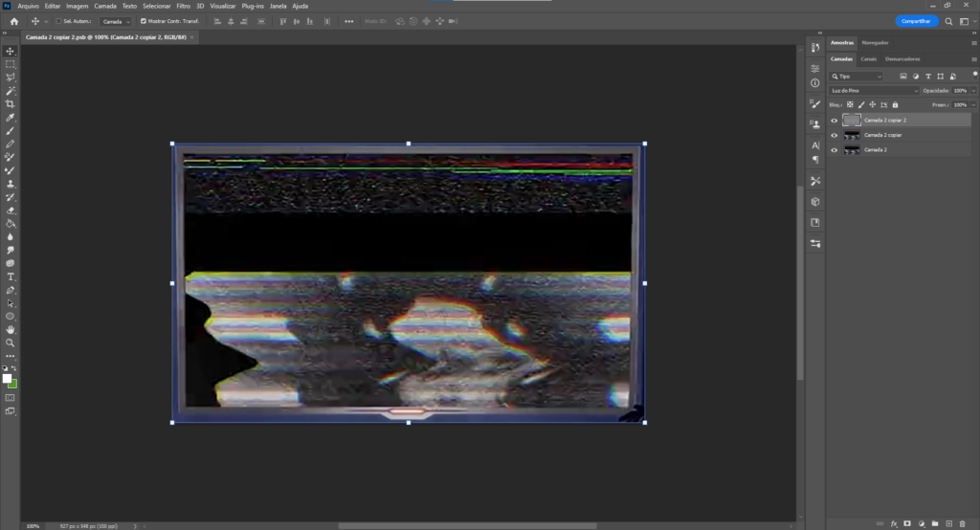
Task: Click the lock all layer icon
Action: 895,104
